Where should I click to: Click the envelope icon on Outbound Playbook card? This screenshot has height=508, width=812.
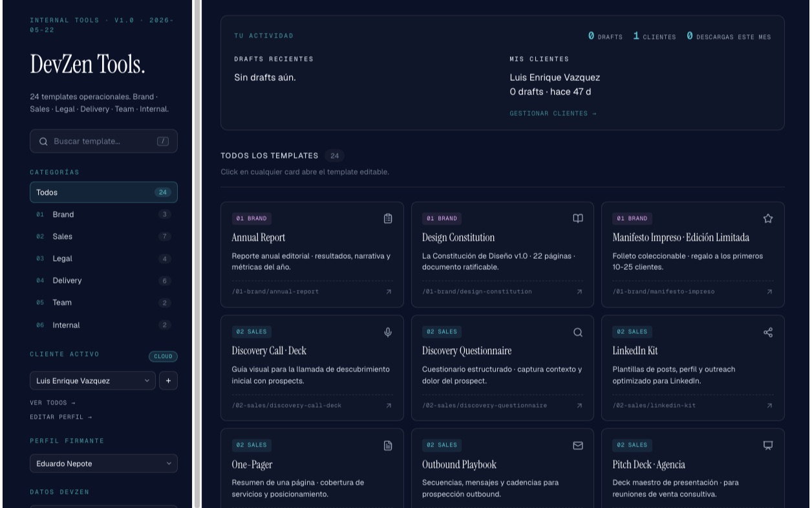click(x=578, y=445)
